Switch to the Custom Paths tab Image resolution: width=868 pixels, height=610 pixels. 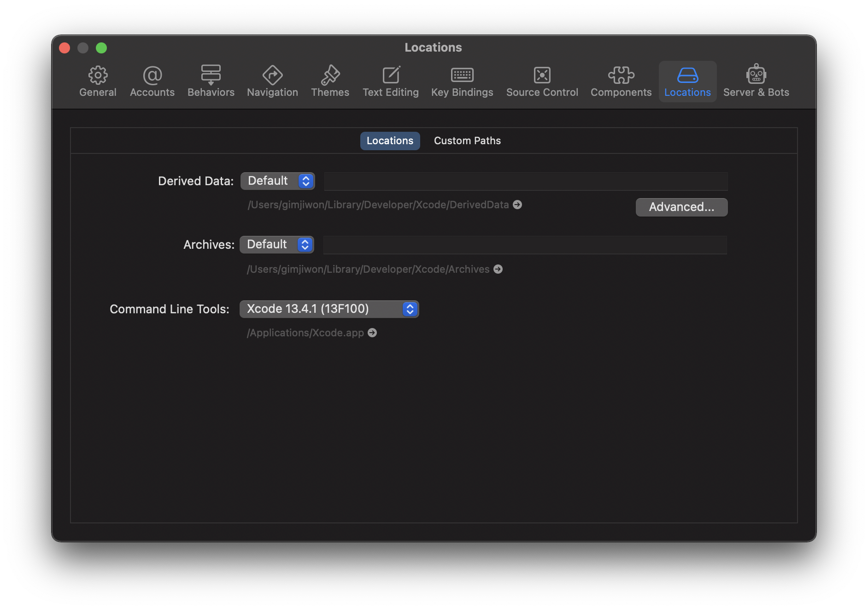point(467,141)
